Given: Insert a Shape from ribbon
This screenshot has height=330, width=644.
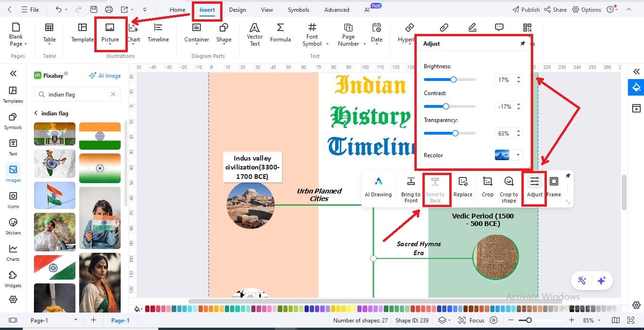Looking at the screenshot, I should (x=224, y=33).
